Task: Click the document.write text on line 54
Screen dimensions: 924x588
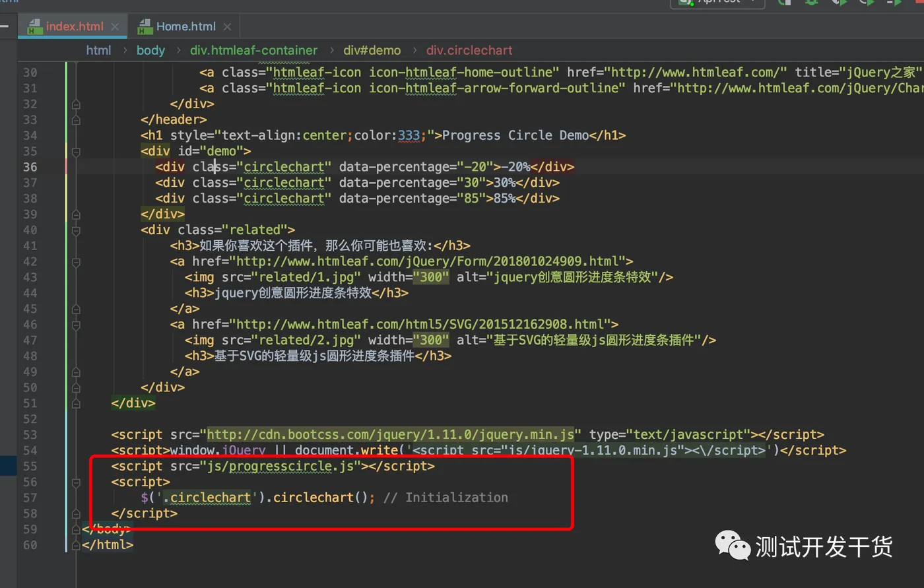Action: click(x=346, y=451)
